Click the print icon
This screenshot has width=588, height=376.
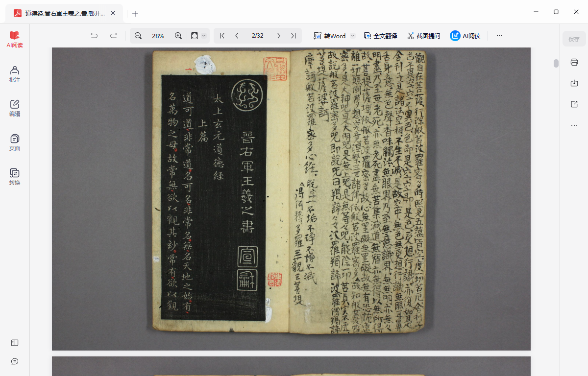[574, 62]
